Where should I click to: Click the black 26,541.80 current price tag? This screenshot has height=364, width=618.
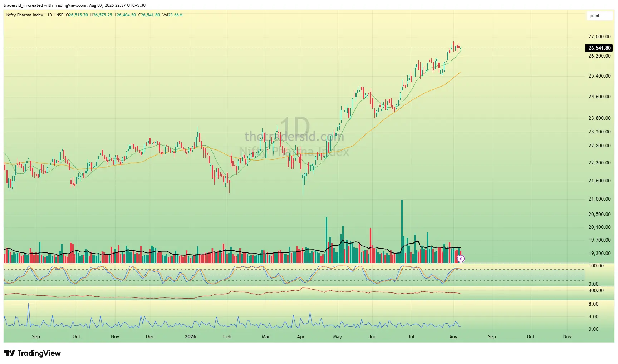click(x=599, y=48)
